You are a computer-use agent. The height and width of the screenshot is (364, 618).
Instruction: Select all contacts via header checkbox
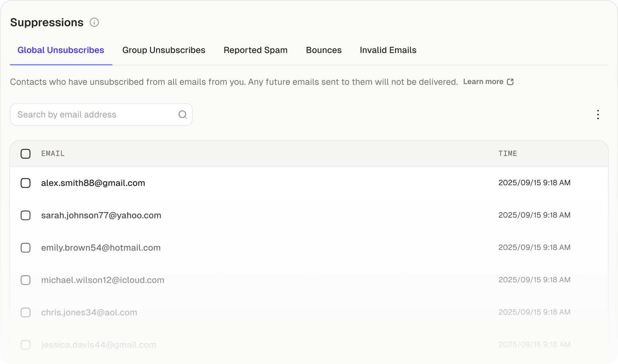[26, 154]
